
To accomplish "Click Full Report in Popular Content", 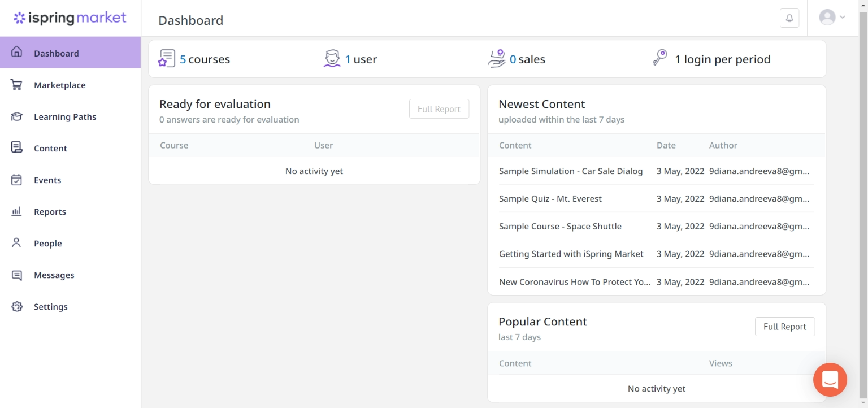I will [785, 327].
